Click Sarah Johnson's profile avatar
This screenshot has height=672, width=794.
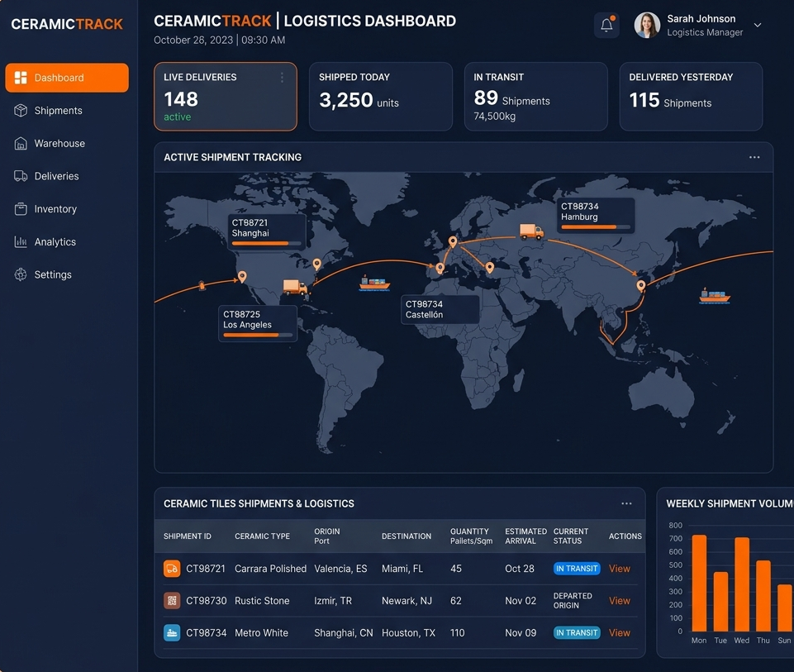coord(647,25)
